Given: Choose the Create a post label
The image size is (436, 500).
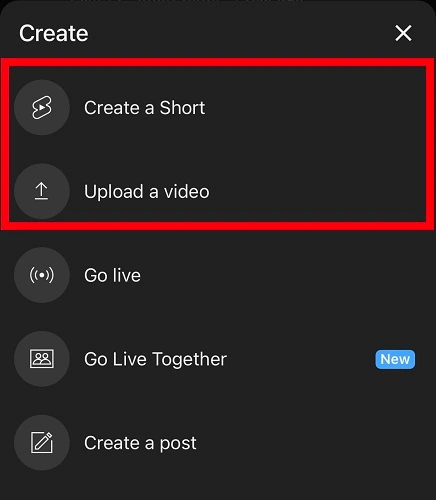Looking at the screenshot, I should [x=140, y=443].
